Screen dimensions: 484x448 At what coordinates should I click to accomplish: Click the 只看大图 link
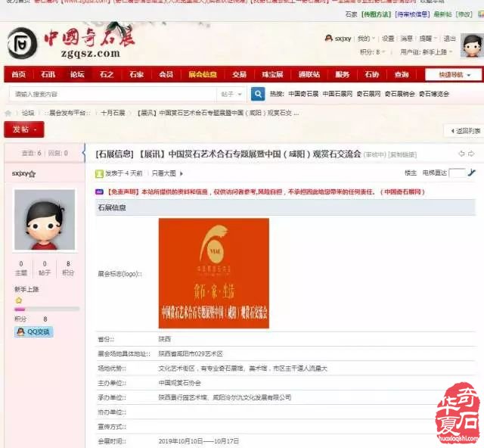coord(163,173)
